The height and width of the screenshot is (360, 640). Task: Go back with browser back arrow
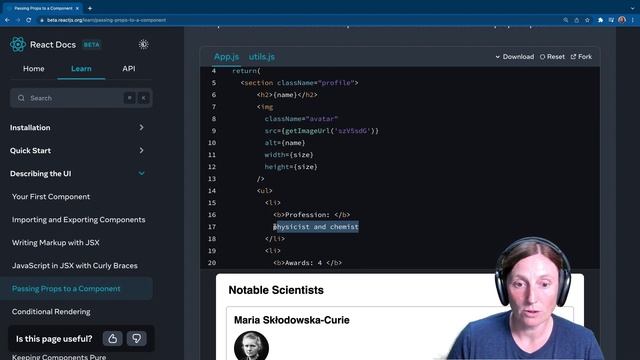[x=7, y=20]
